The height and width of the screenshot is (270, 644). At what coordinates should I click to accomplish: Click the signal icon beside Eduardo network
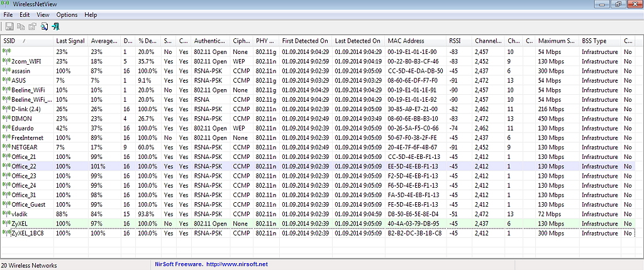coord(6,127)
